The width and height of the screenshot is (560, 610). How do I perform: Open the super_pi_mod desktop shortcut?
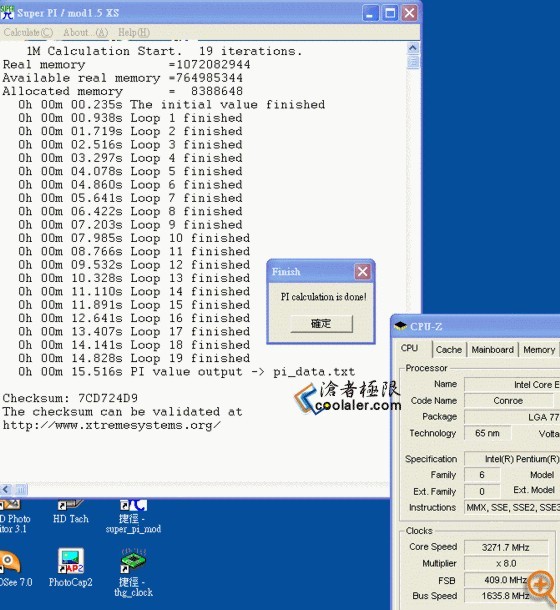click(133, 517)
